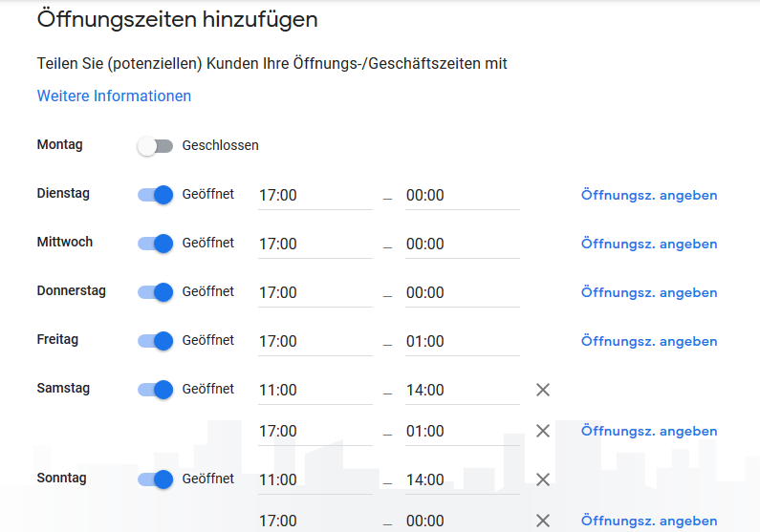The height and width of the screenshot is (532, 760).
Task: Open Dienstag opening time 17:00 field
Action: [x=315, y=196]
